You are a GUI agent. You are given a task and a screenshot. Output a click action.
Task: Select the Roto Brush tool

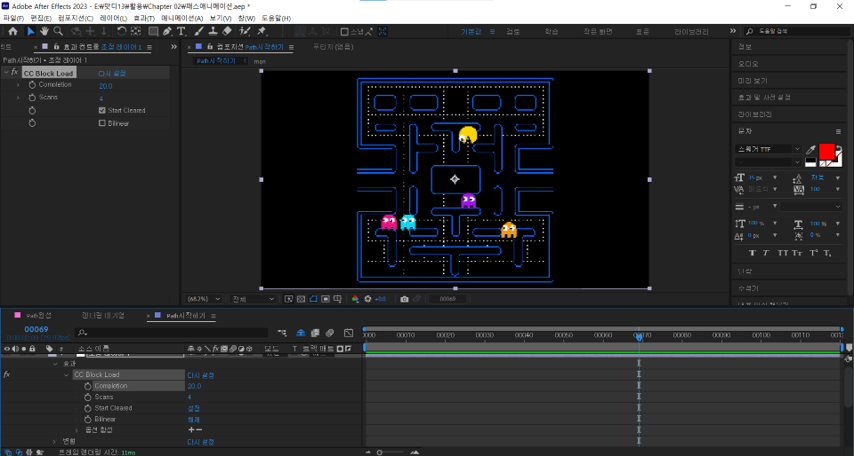pos(245,32)
